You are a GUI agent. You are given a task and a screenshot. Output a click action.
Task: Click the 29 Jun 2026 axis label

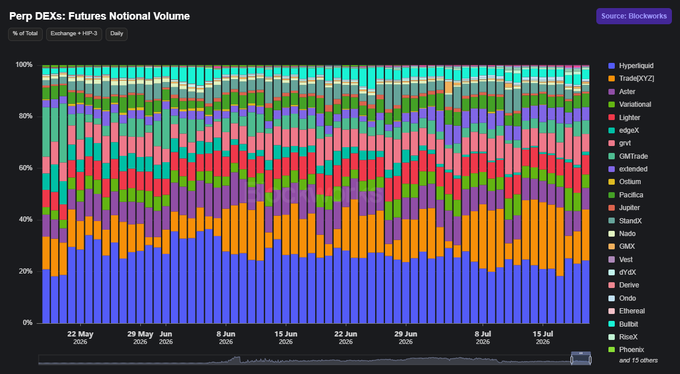(x=405, y=338)
